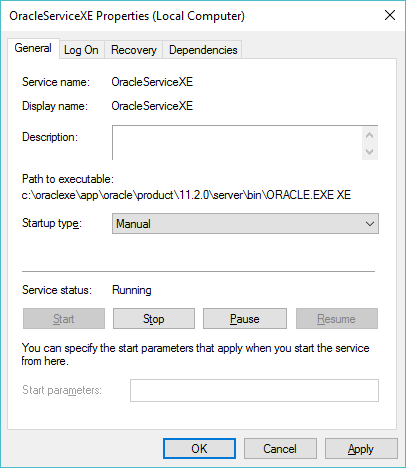The image size is (406, 468).
Task: Click the dialog title bar text
Action: point(127,16)
